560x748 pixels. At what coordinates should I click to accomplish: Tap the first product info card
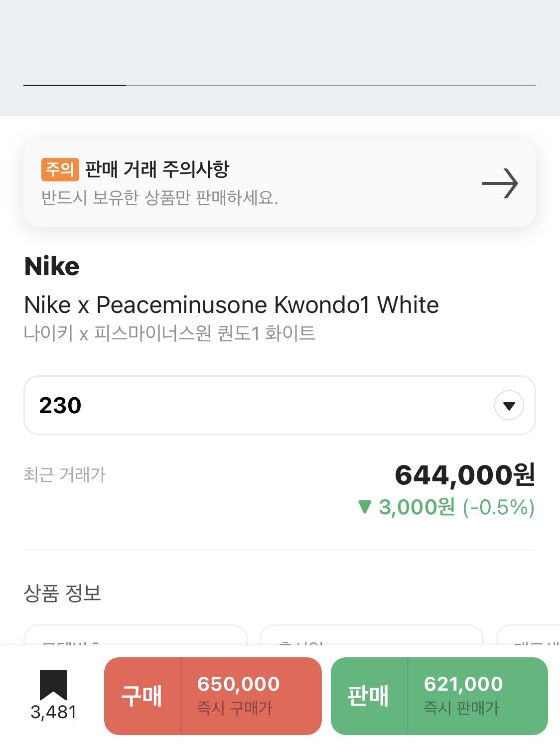coord(136,635)
